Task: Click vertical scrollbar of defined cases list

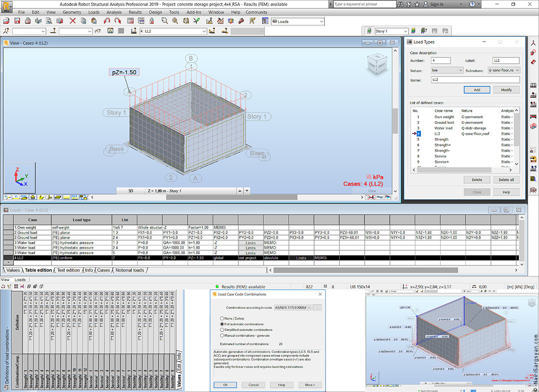Action: [x=517, y=130]
